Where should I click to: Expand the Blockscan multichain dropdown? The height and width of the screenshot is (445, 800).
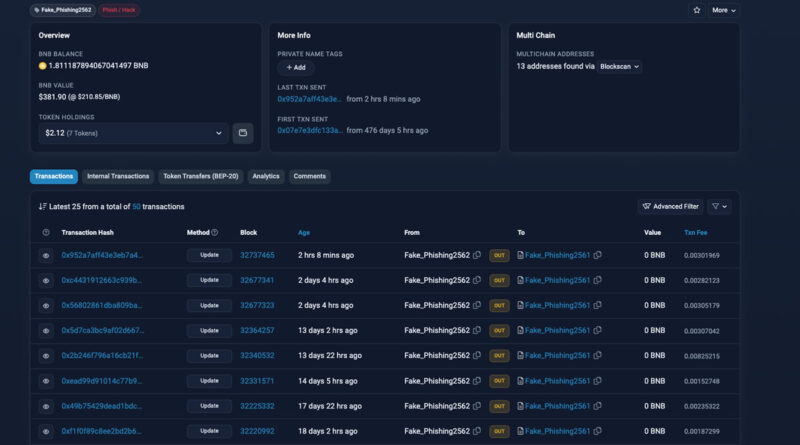tap(619, 66)
